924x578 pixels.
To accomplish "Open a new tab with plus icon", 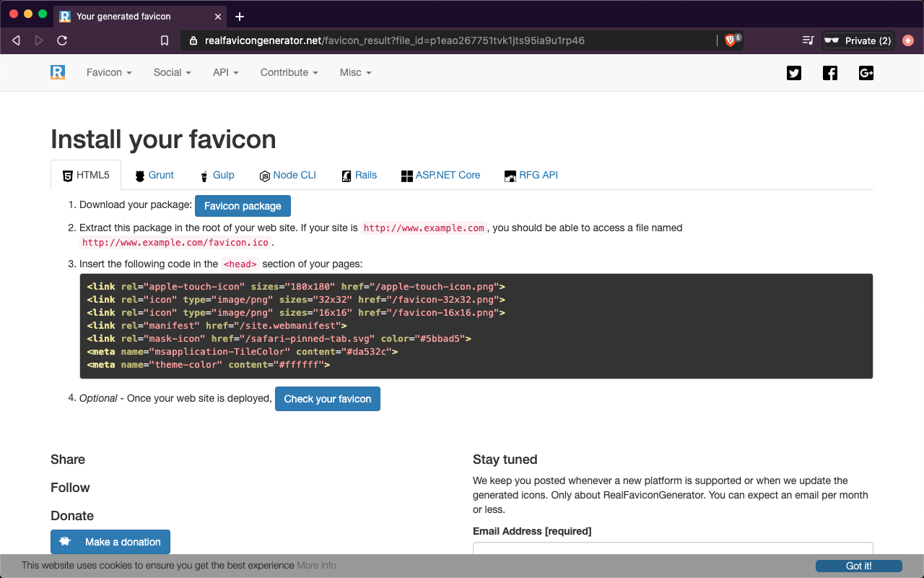I will [x=240, y=16].
